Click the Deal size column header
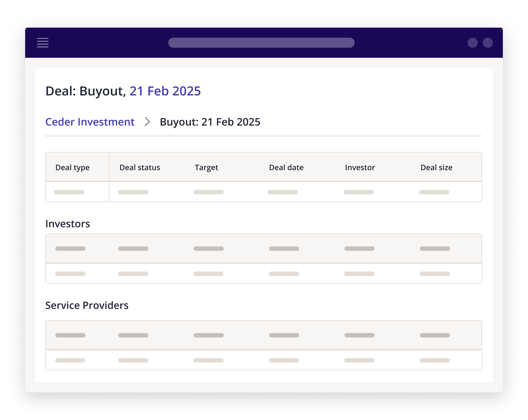 coord(436,168)
